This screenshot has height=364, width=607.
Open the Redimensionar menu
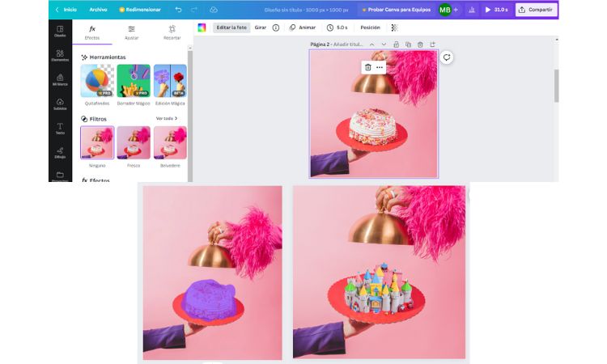140,10
